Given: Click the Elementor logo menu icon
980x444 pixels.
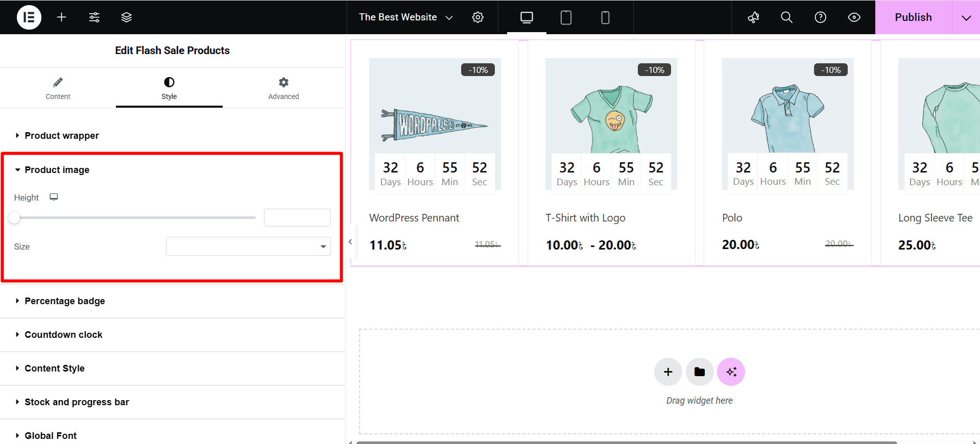Looking at the screenshot, I should pos(29,17).
